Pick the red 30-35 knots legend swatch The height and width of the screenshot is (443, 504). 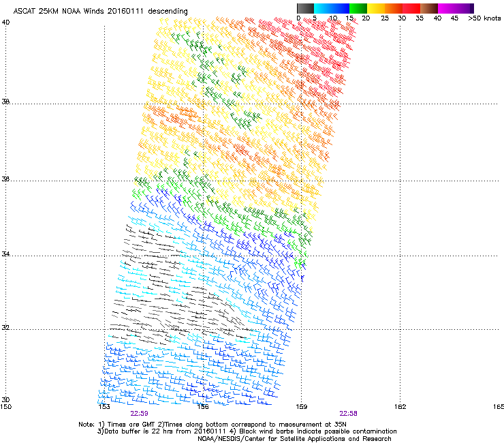pyautogui.click(x=411, y=8)
